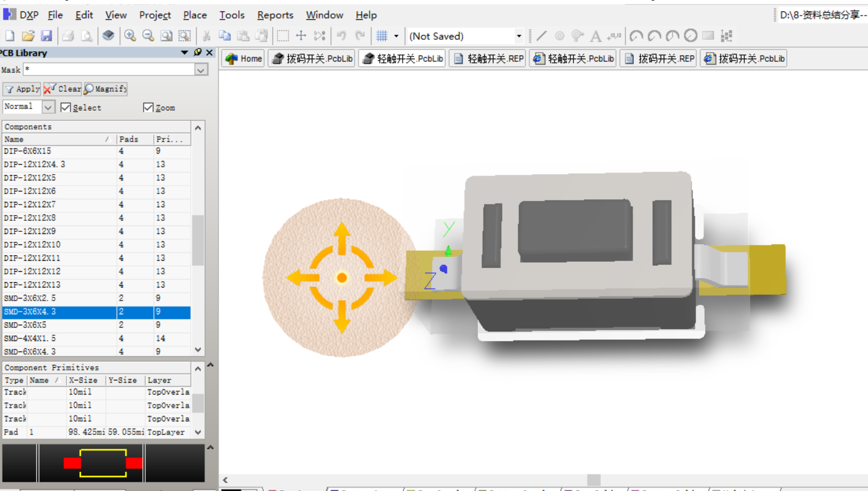Open the (Not Saved) combo box
This screenshot has height=491, width=868.
465,36
